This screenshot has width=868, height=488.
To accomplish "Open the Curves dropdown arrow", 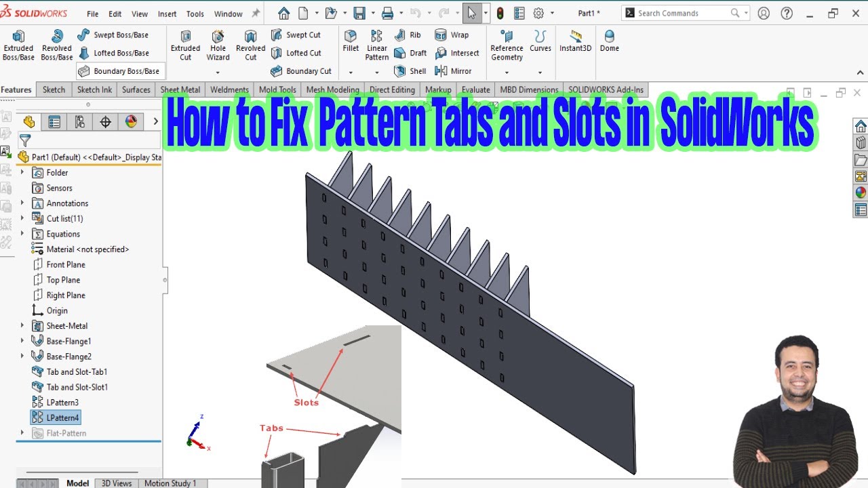I will [540, 73].
